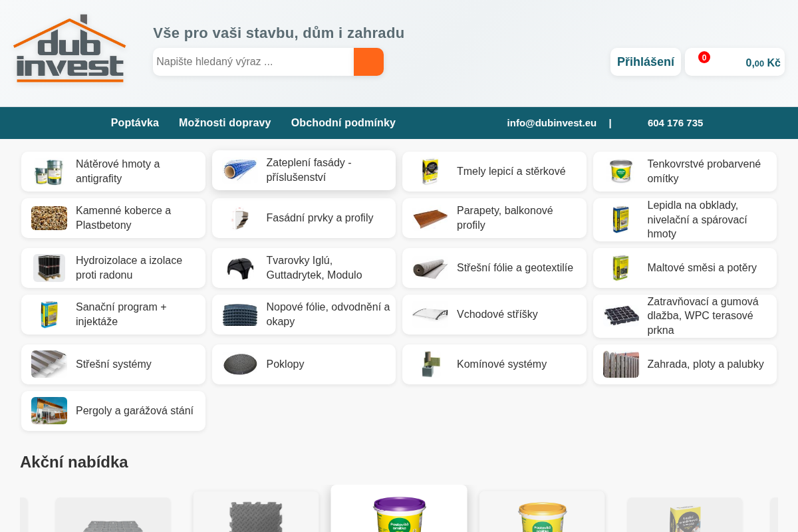Click the red cart item count badge
Viewport: 798px width, 532px height.
tap(704, 57)
